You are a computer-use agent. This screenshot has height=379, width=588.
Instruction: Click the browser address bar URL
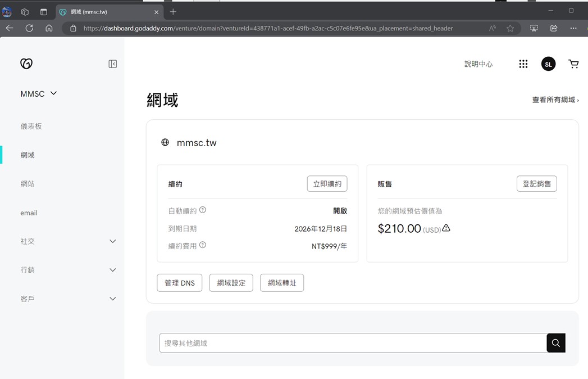pyautogui.click(x=268, y=28)
